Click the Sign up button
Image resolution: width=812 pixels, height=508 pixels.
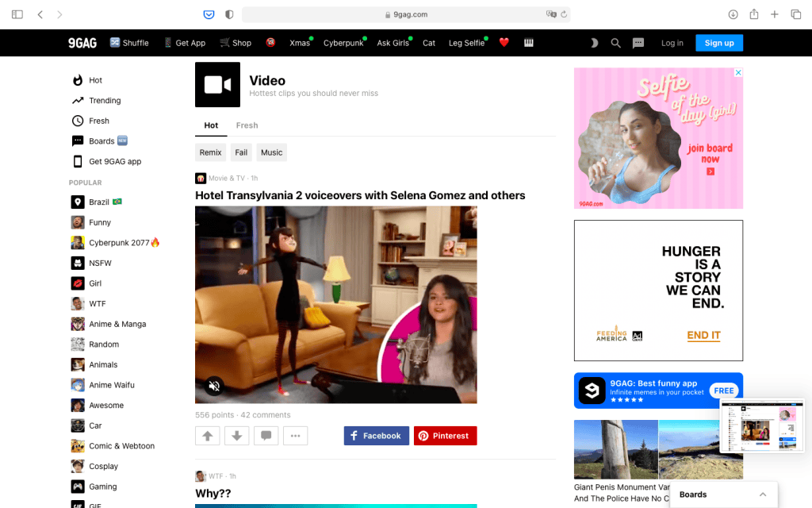tap(718, 43)
